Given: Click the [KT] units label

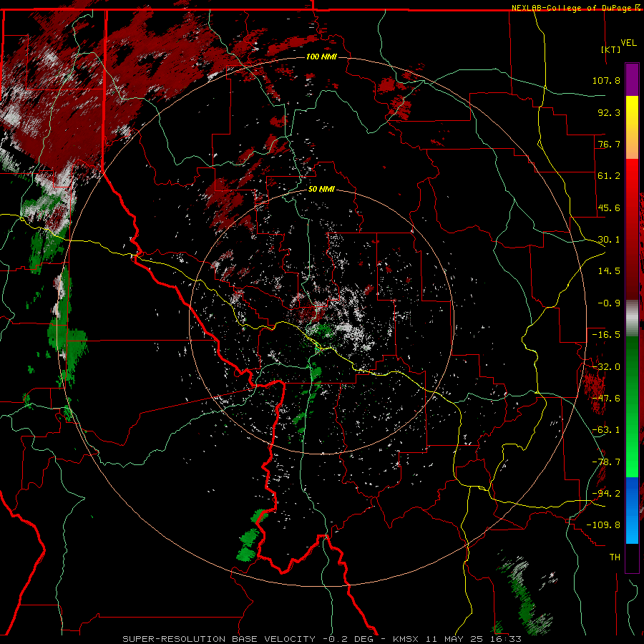Looking at the screenshot, I should click(611, 49).
